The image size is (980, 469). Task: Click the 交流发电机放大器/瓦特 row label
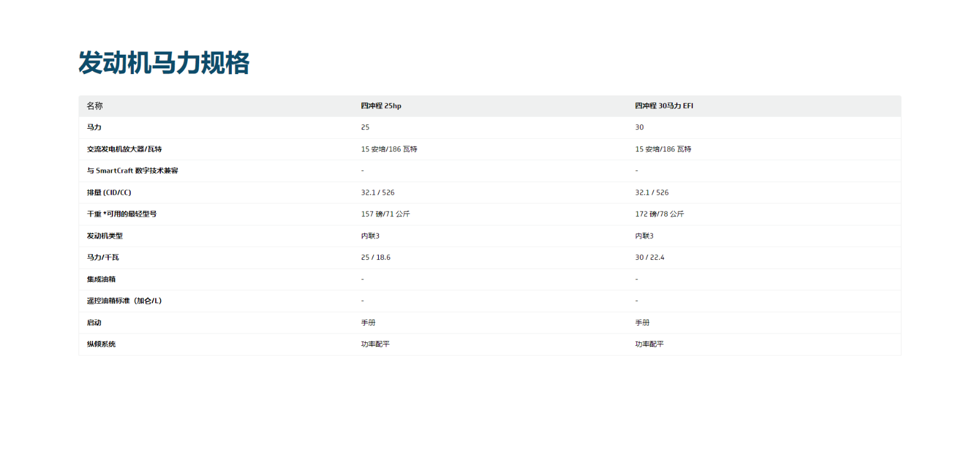click(128, 149)
